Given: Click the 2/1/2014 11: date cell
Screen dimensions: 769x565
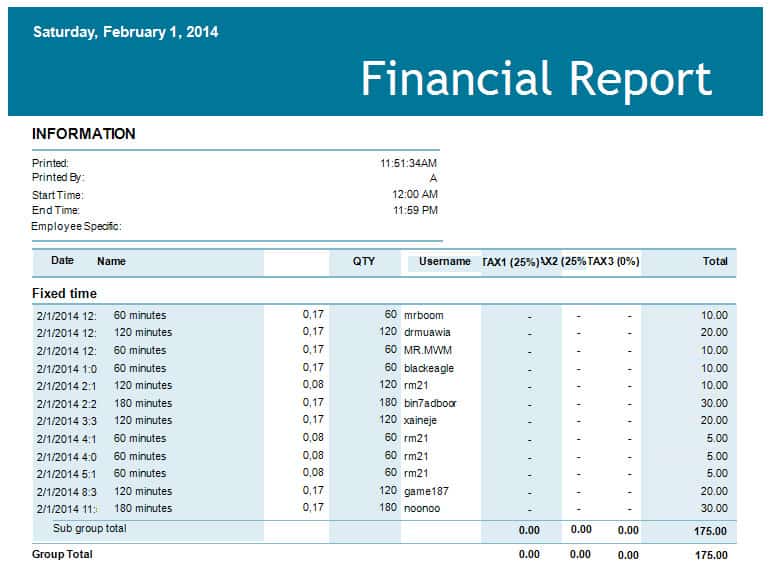Looking at the screenshot, I should 67,509.
